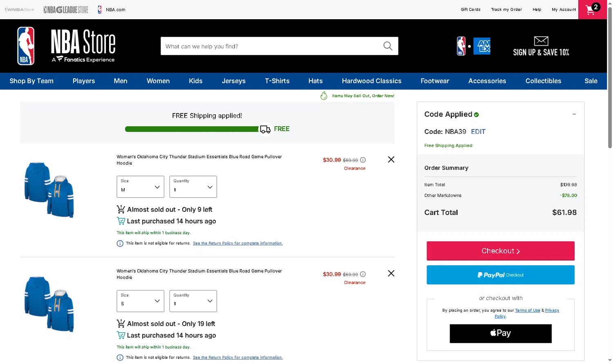Open the NBA.com link
The height and width of the screenshot is (364, 613).
click(112, 9)
